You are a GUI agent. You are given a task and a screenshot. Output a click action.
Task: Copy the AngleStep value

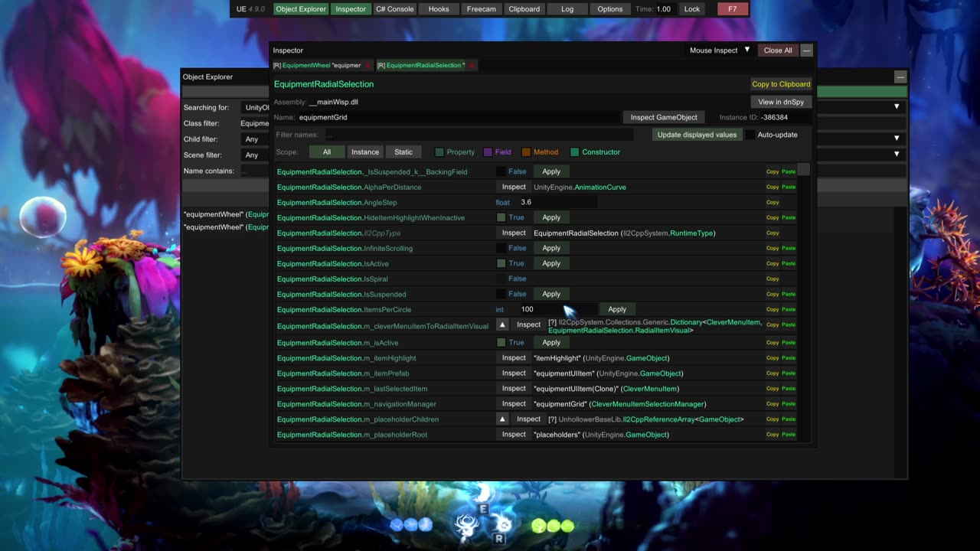point(773,202)
